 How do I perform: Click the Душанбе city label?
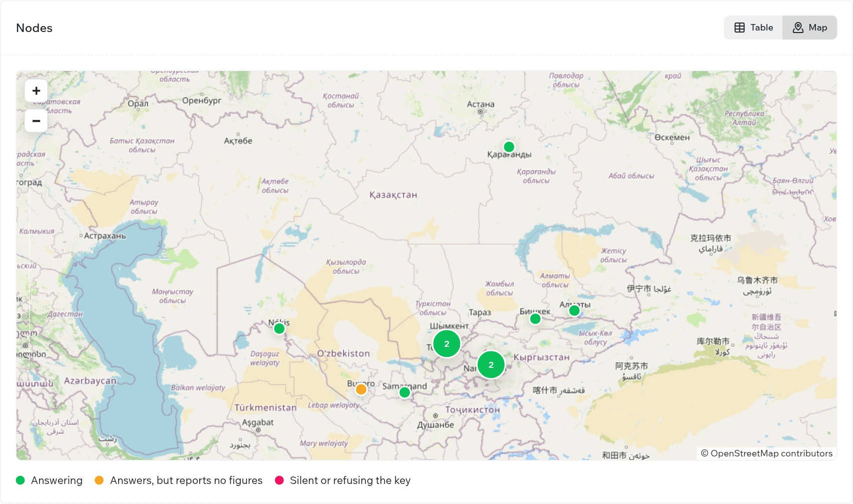(436, 425)
